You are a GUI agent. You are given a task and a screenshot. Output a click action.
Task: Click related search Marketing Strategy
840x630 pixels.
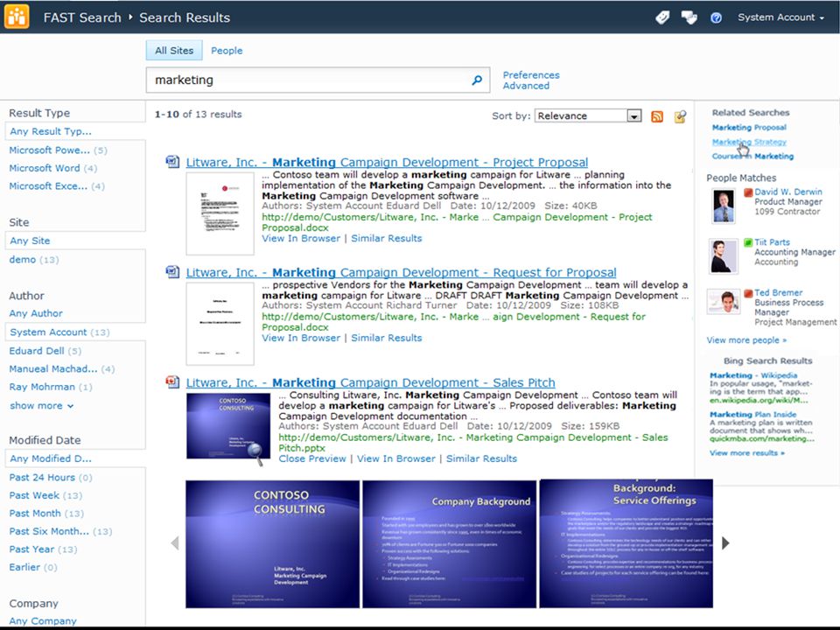pyautogui.click(x=749, y=142)
